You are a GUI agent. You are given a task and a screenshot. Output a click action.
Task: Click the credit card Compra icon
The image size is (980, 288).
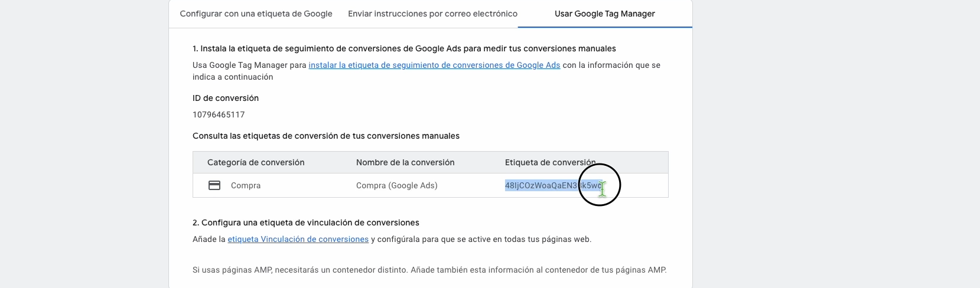coord(214,185)
